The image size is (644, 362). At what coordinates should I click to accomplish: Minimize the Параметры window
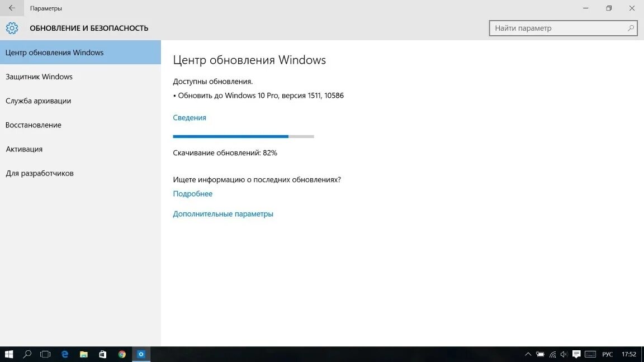click(586, 8)
